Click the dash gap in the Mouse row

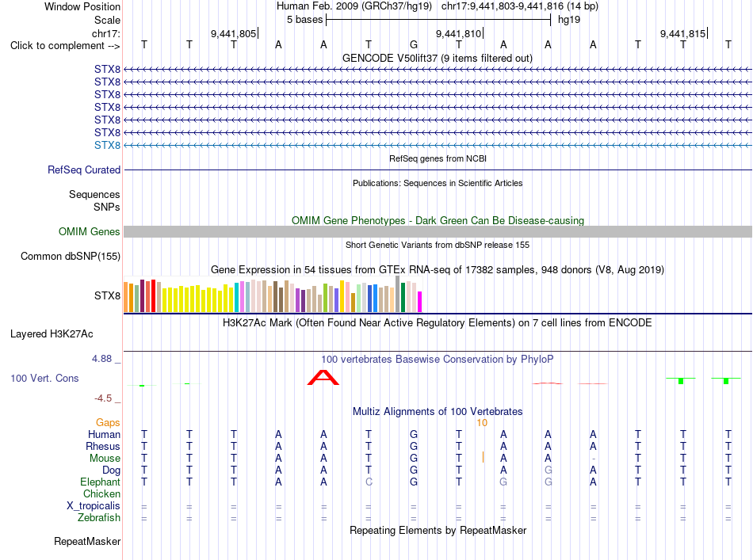[594, 459]
